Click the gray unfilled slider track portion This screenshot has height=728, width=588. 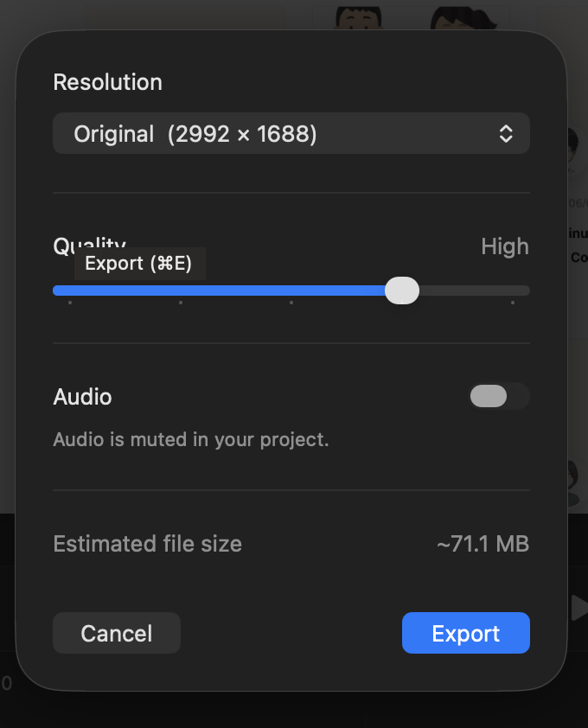(x=474, y=291)
